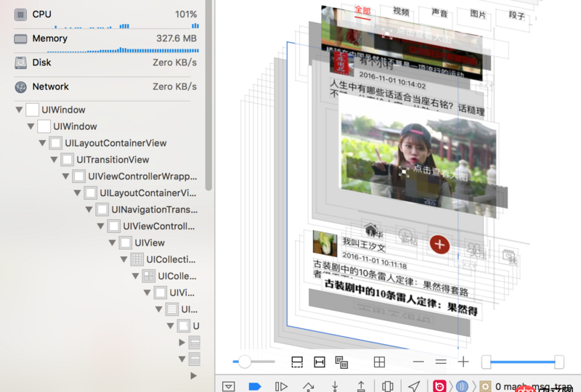Select the 全部 tab in the canvas
This screenshot has width=581, height=392.
click(x=362, y=10)
